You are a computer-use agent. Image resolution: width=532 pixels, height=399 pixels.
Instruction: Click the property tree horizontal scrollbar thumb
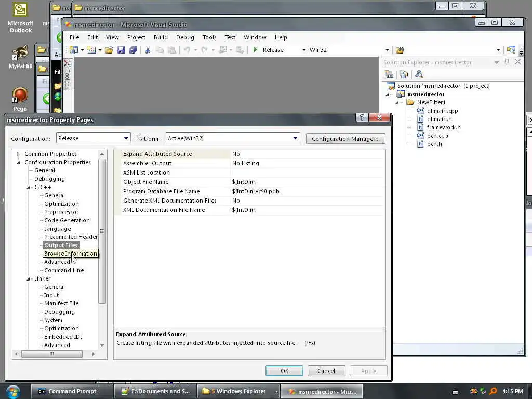pyautogui.click(x=51, y=354)
